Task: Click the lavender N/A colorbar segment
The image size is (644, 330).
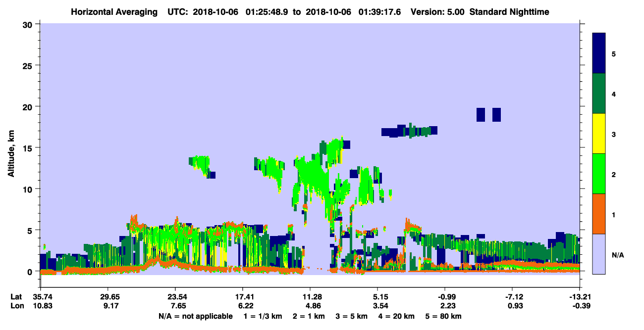Action: [599, 254]
